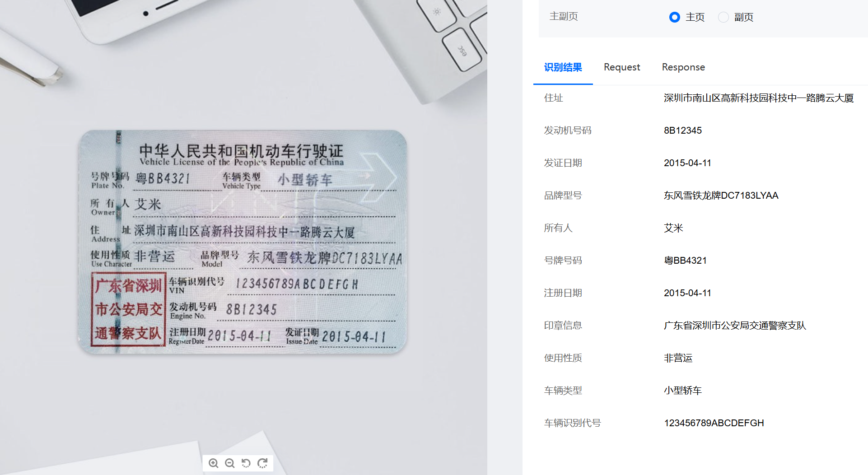Click the engine number value 8B12345
Screen dimensions: 868x475
click(x=683, y=130)
